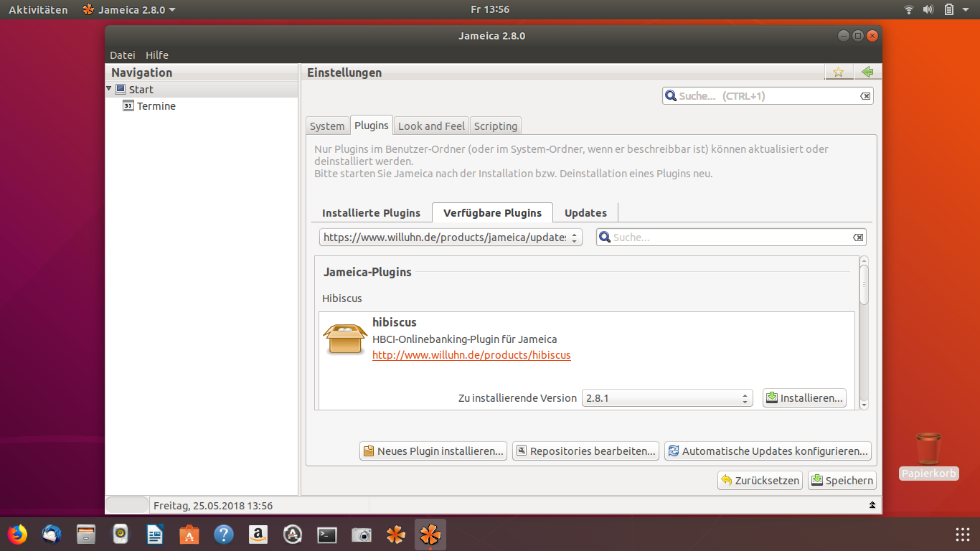Show applications grid icon in dock
Image resolution: width=980 pixels, height=551 pixels.
pyautogui.click(x=963, y=534)
